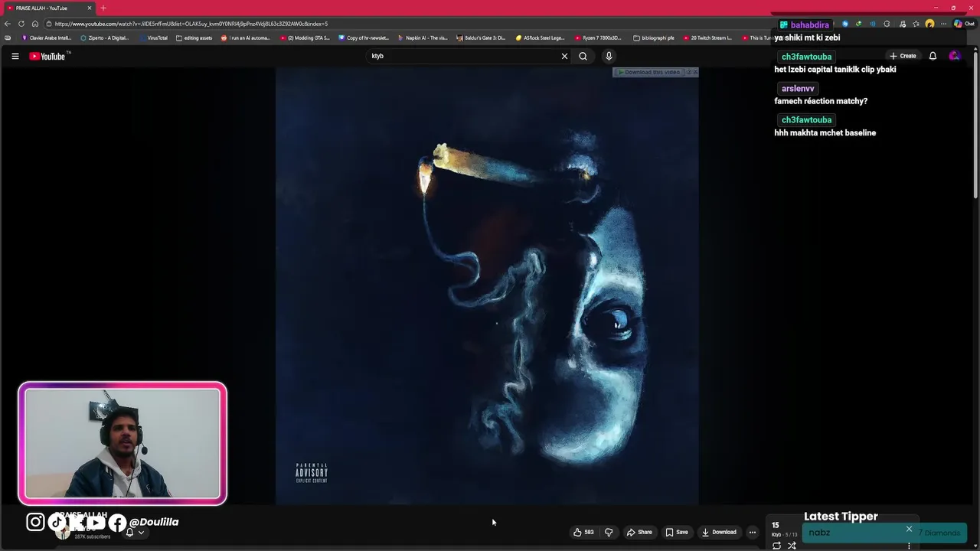Click the '@Doulilla' handle text
Screen dimensions: 980x551
[154, 522]
